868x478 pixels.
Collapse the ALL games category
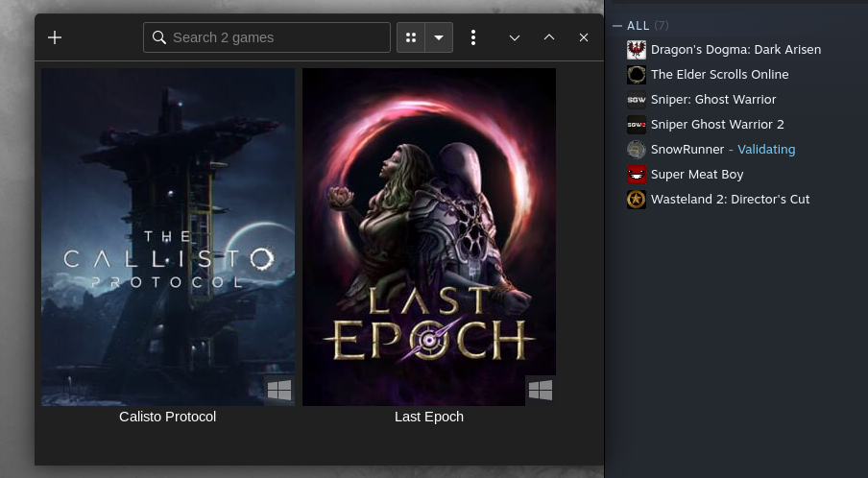(617, 26)
